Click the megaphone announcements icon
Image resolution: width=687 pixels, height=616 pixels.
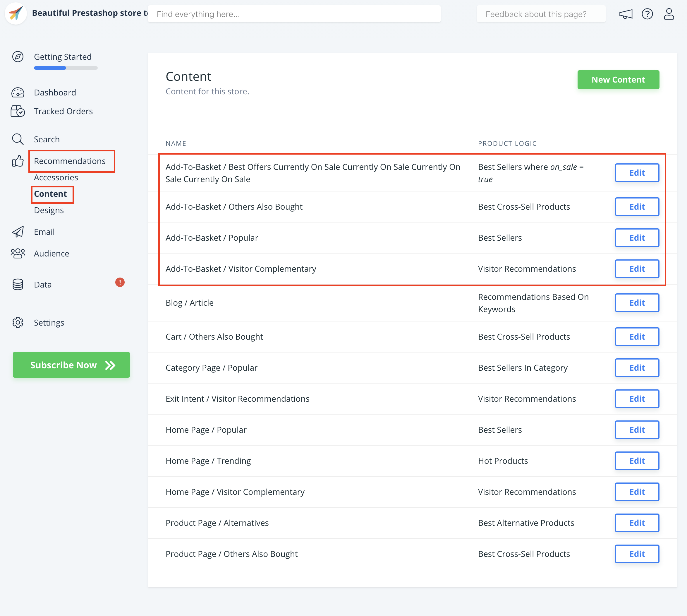pyautogui.click(x=626, y=14)
